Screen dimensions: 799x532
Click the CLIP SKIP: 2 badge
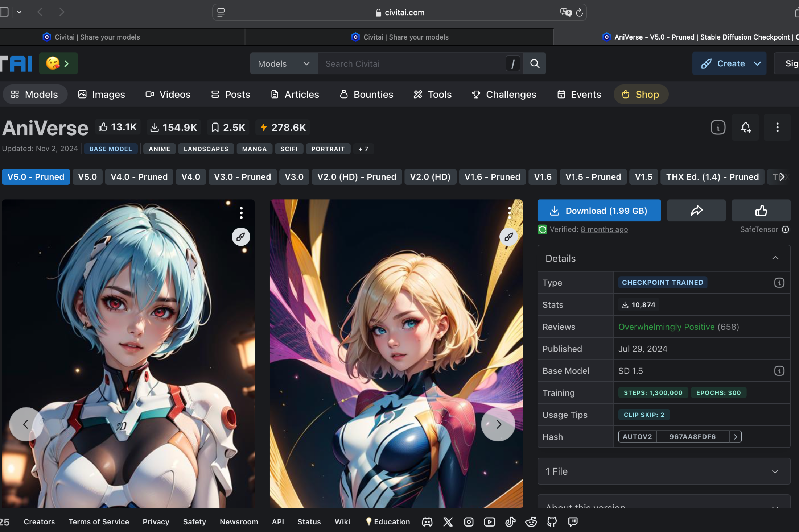[644, 415]
